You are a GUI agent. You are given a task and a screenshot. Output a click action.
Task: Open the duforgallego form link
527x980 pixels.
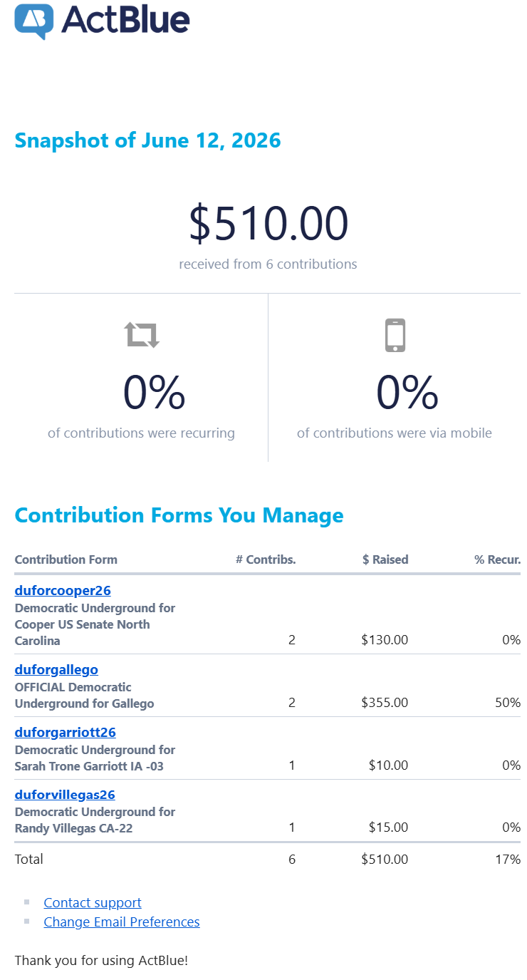point(56,670)
